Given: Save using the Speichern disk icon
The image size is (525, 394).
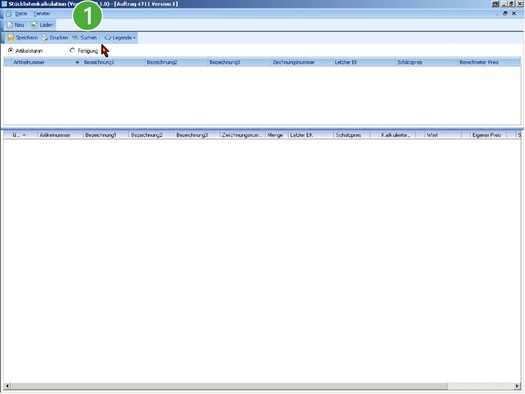Looking at the screenshot, I should tap(11, 38).
